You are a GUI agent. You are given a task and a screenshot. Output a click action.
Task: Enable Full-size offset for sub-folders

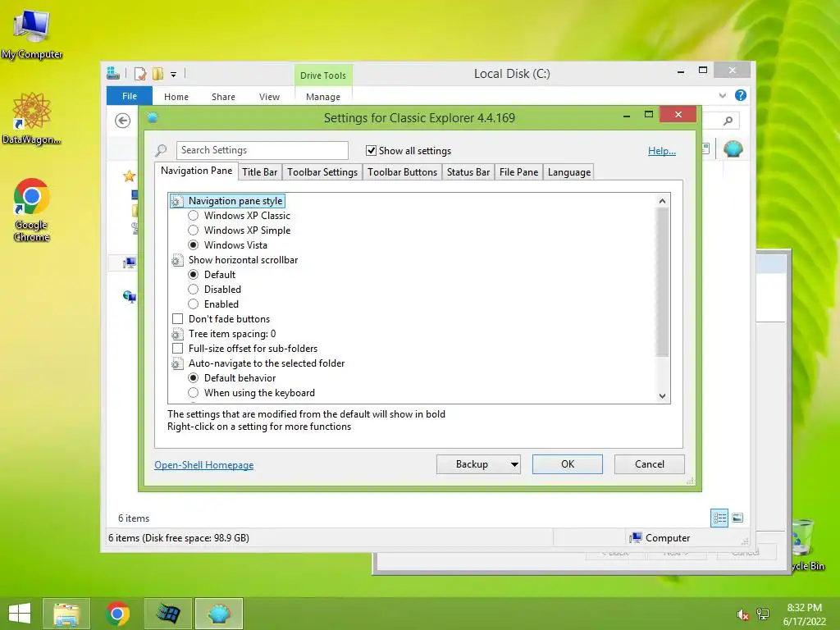177,348
